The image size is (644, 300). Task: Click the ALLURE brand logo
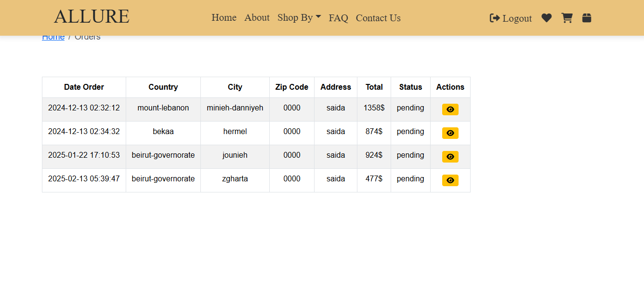[92, 17]
